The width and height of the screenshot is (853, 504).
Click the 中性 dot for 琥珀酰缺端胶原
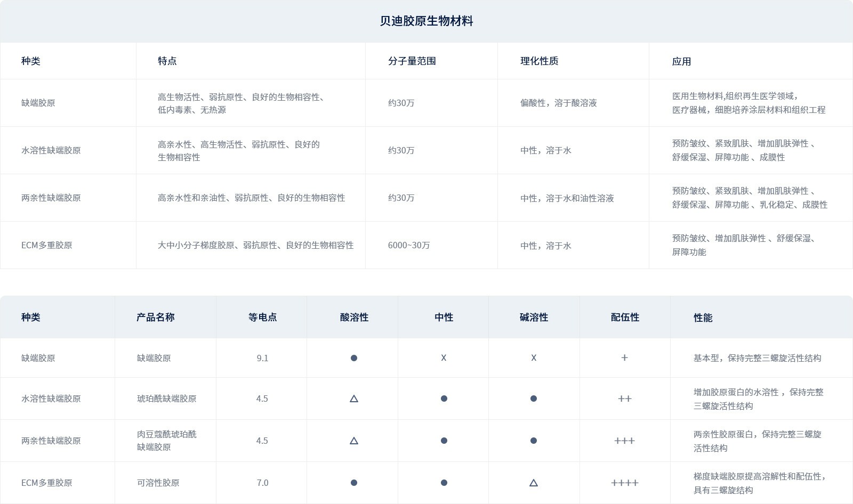coord(444,399)
